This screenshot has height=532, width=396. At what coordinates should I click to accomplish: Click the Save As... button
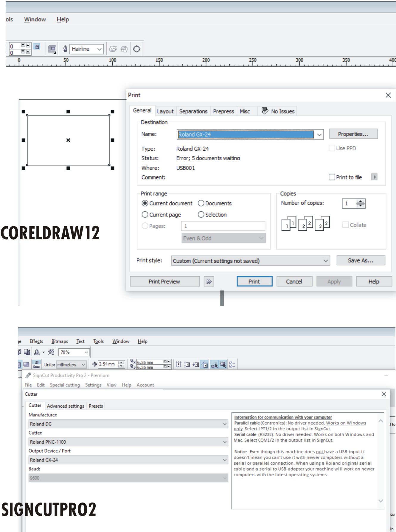[x=361, y=260]
